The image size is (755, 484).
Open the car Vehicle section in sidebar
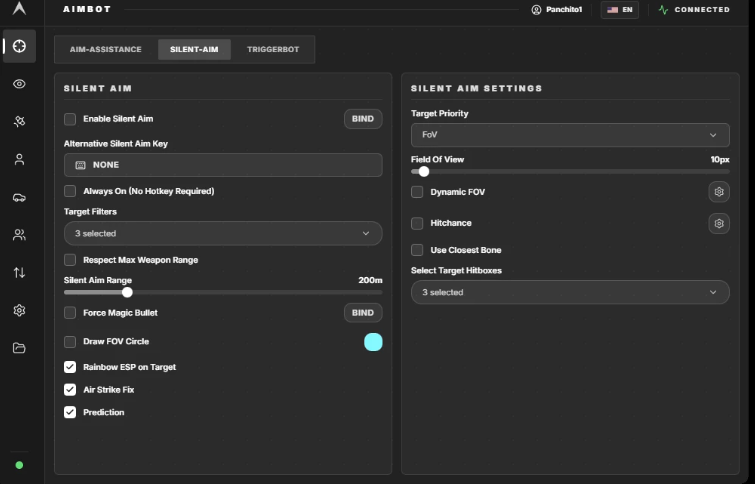tap(19, 197)
